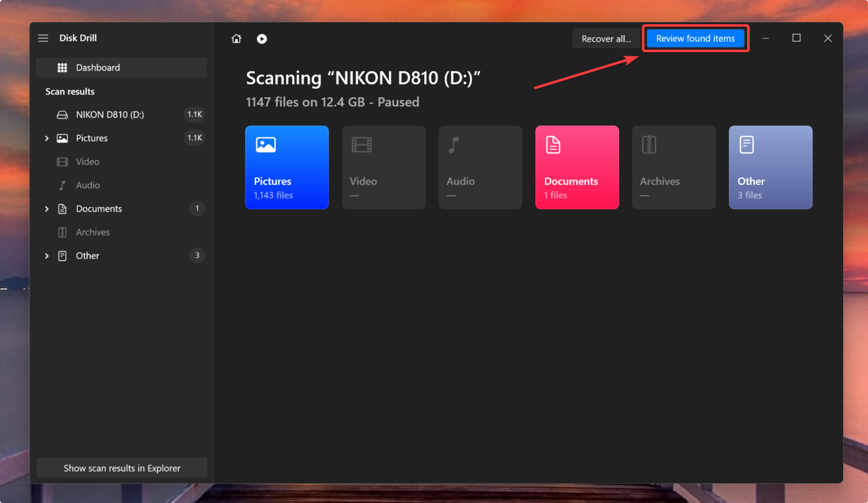The height and width of the screenshot is (503, 868).
Task: Click the music note icon on Audio card
Action: click(x=454, y=145)
